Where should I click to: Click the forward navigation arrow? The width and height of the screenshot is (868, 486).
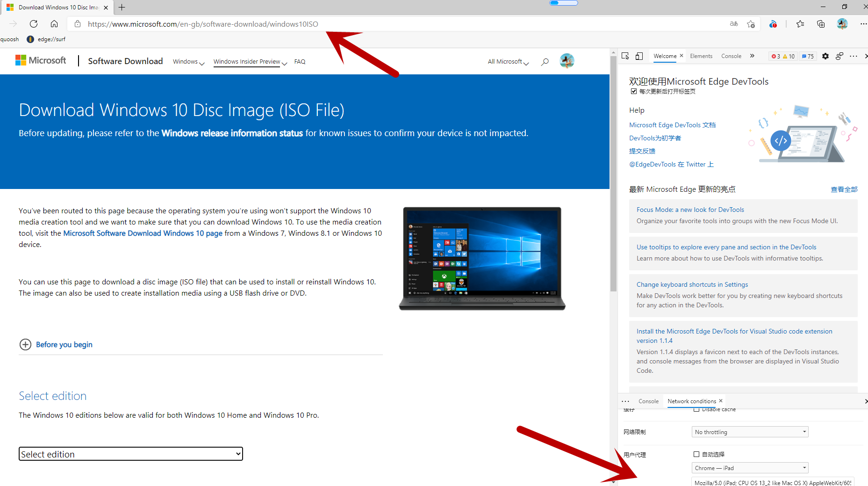tap(13, 24)
